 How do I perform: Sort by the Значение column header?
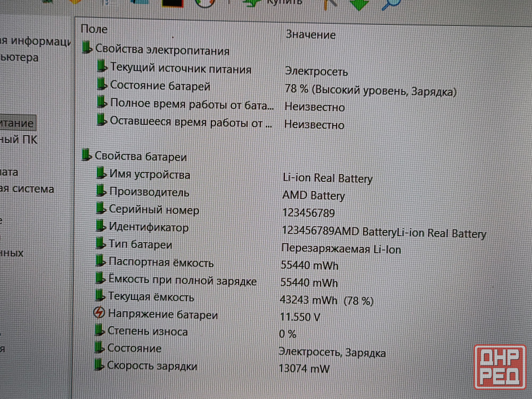(310, 35)
